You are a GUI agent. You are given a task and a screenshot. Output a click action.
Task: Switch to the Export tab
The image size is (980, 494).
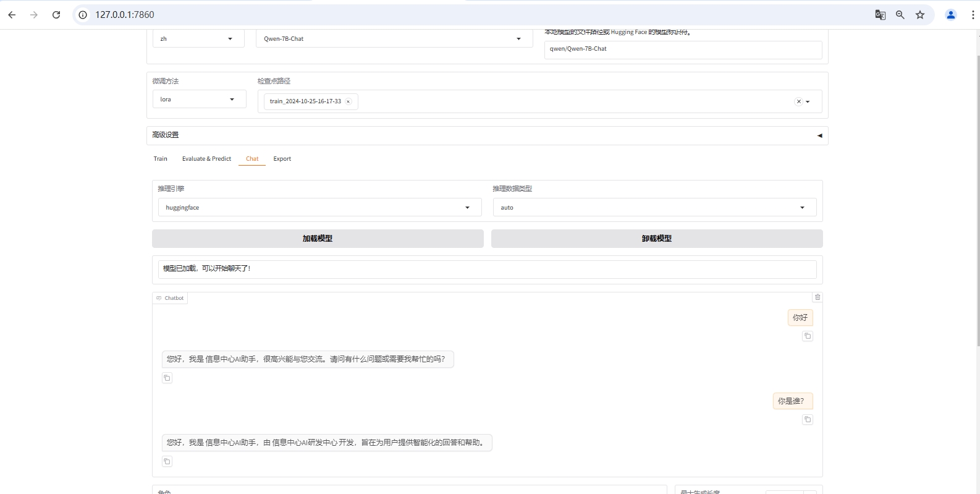tap(282, 159)
